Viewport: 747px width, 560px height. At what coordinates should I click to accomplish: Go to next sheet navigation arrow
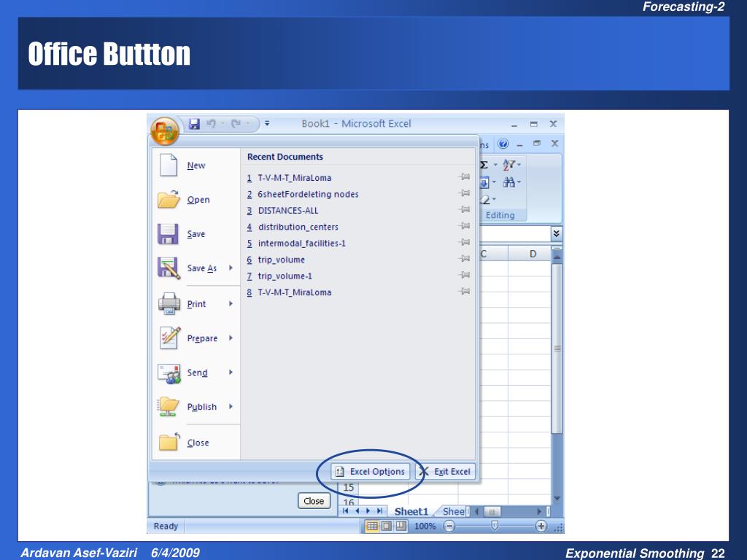click(x=368, y=511)
